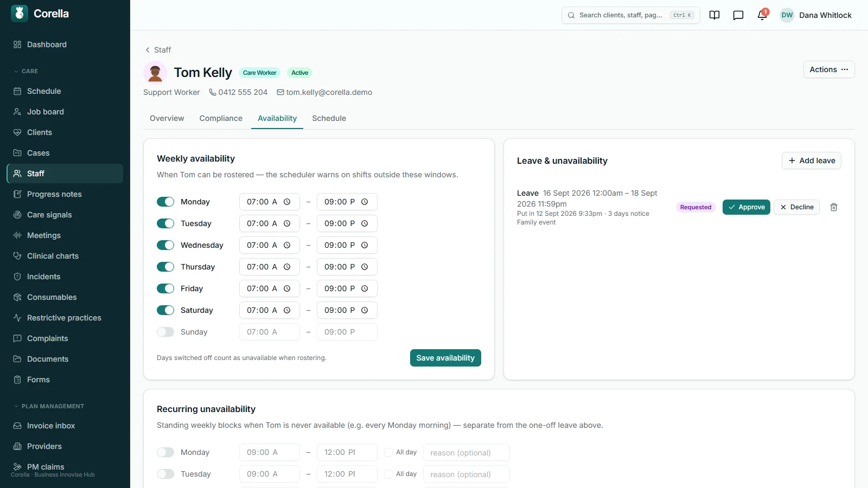The image size is (868, 488).
Task: Disable Friday weekly availability
Action: coord(165,288)
